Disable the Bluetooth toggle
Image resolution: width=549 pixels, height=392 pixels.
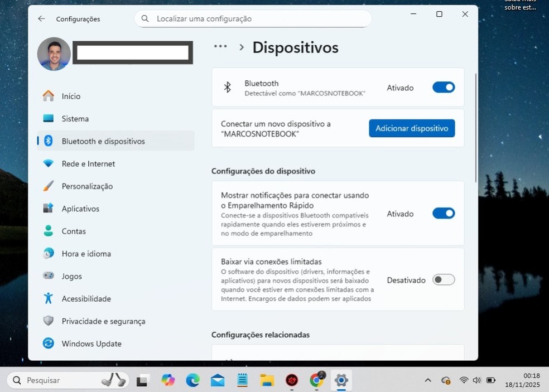[443, 87]
